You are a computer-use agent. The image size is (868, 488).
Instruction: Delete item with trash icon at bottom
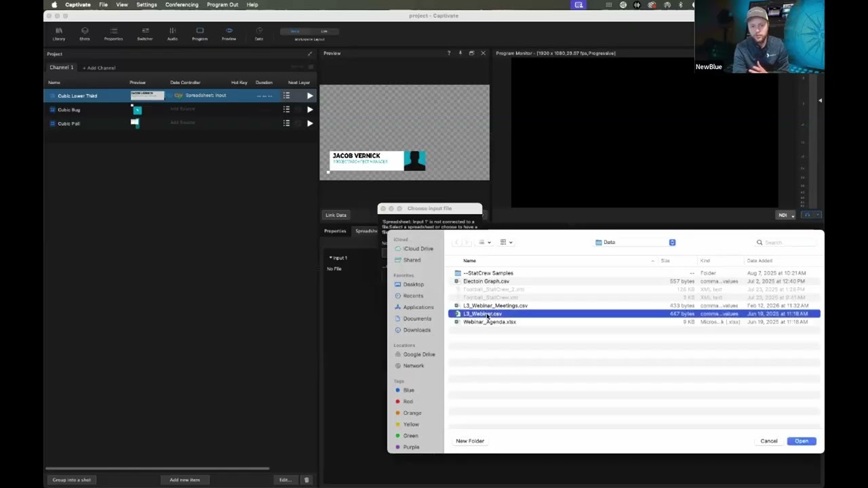pyautogui.click(x=306, y=480)
